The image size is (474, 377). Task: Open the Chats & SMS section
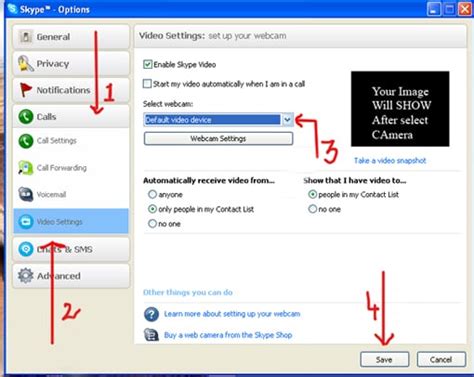[71, 249]
